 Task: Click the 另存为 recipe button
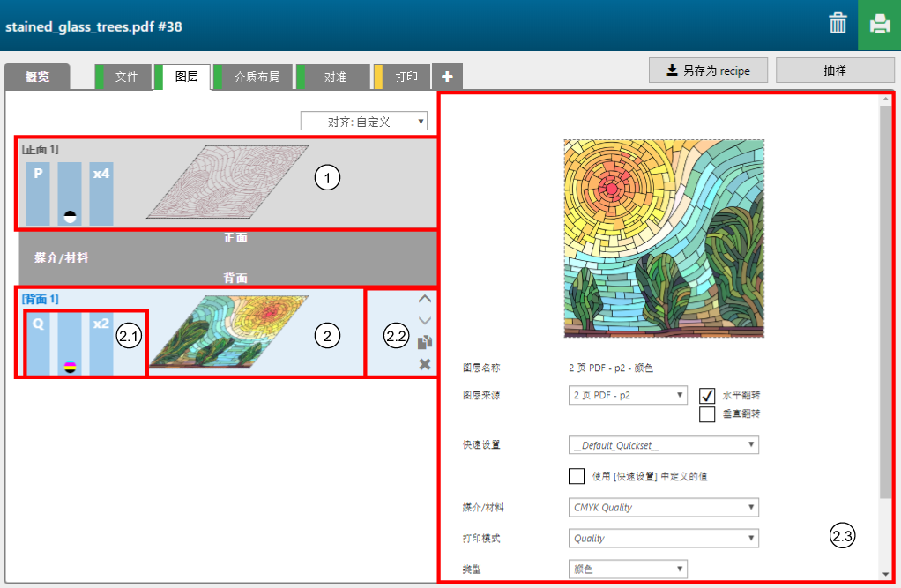coord(708,71)
